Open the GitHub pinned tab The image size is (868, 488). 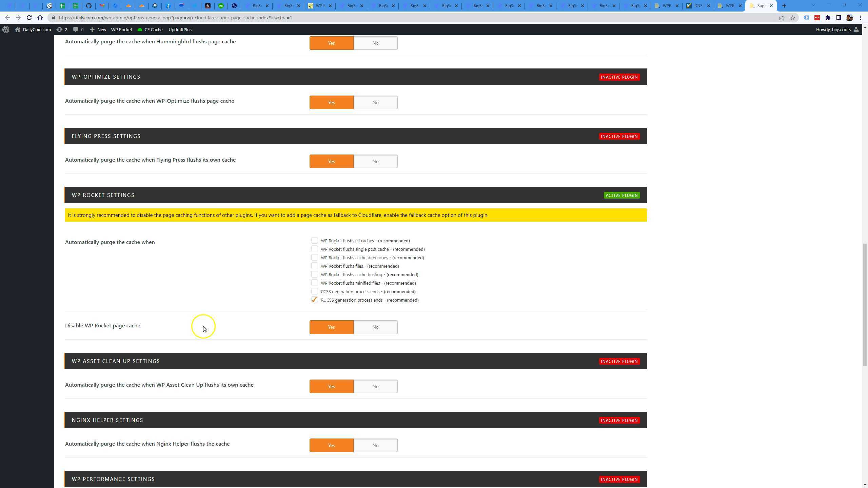(89, 6)
